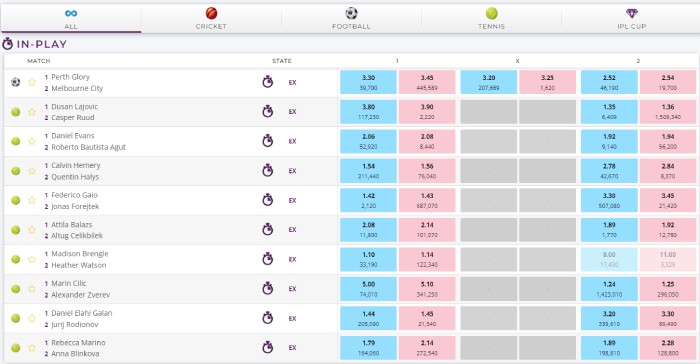Screen dimensions: 700x364
Task: Toggle favorite star for Daniel Evans match
Action: pyautogui.click(x=32, y=141)
